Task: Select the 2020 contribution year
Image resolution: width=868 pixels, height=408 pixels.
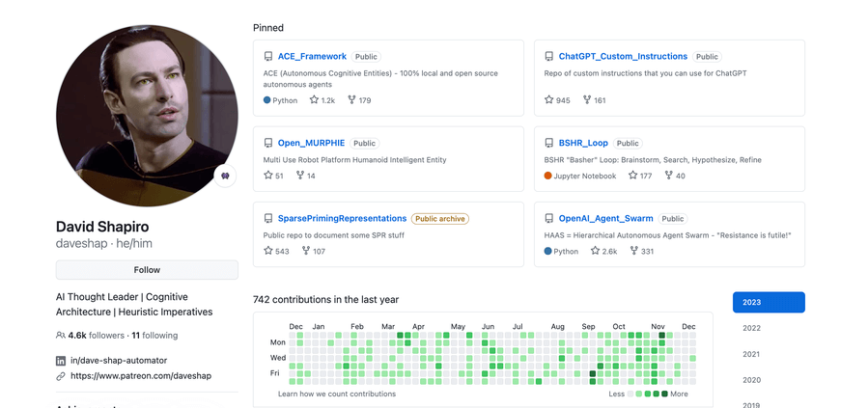Action: [x=751, y=380]
